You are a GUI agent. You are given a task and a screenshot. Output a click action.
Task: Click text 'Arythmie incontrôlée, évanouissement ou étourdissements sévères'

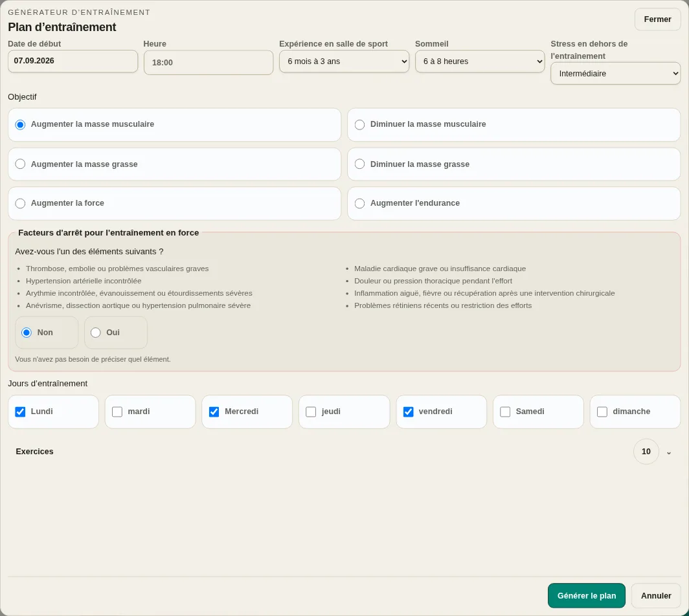tap(139, 293)
